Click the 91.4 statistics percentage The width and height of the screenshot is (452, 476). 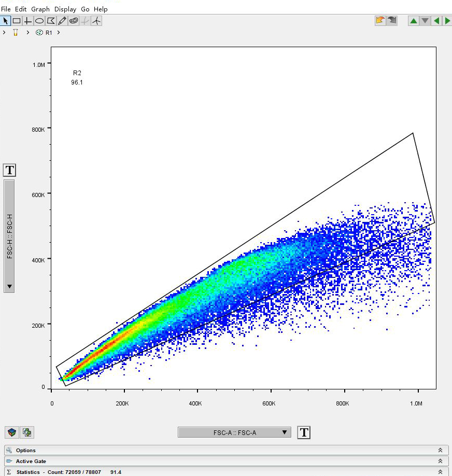(116, 472)
